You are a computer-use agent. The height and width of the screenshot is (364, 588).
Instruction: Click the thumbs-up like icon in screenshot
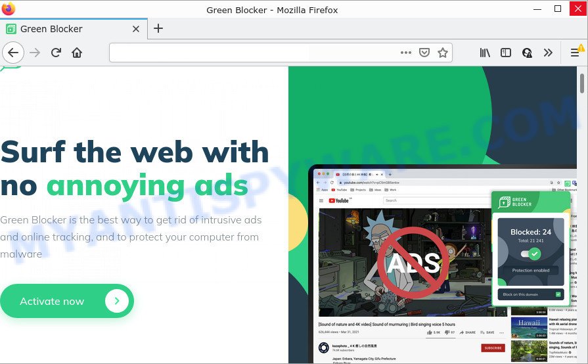[x=430, y=332]
